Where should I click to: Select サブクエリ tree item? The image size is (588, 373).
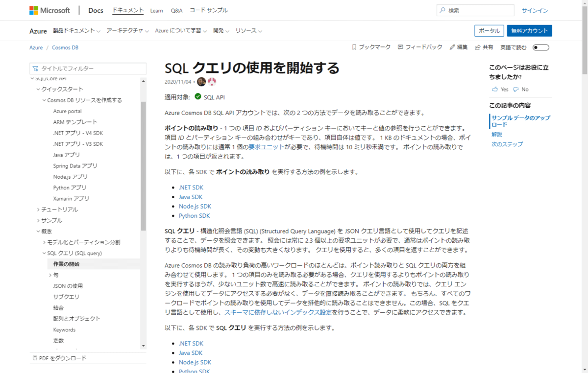click(x=66, y=297)
